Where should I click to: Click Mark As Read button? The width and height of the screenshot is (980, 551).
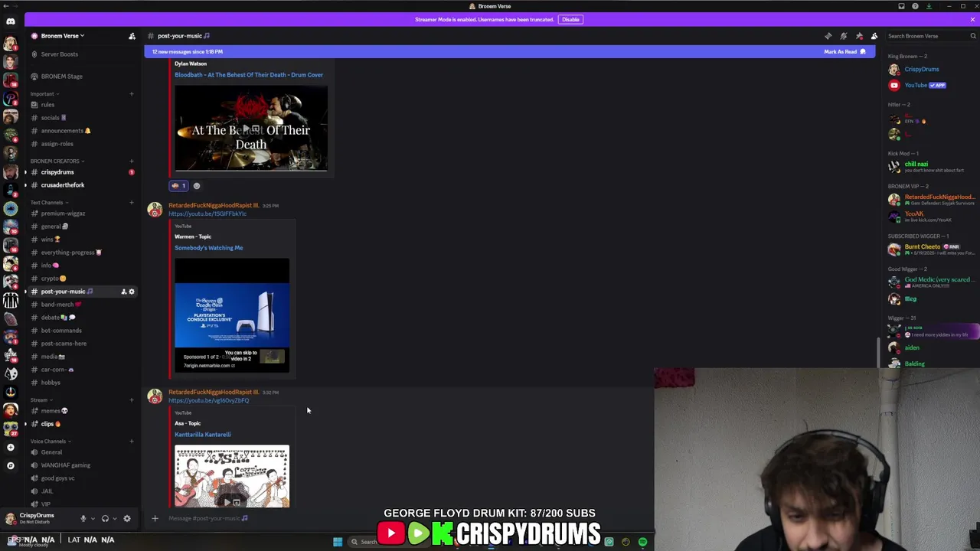coord(844,51)
